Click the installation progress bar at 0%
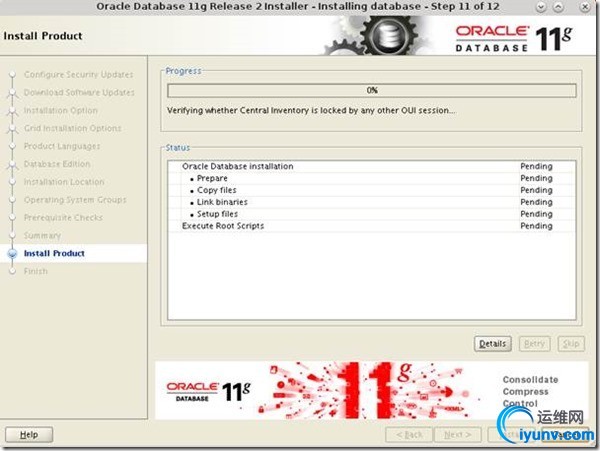Image resolution: width=600 pixels, height=451 pixels. click(372, 90)
